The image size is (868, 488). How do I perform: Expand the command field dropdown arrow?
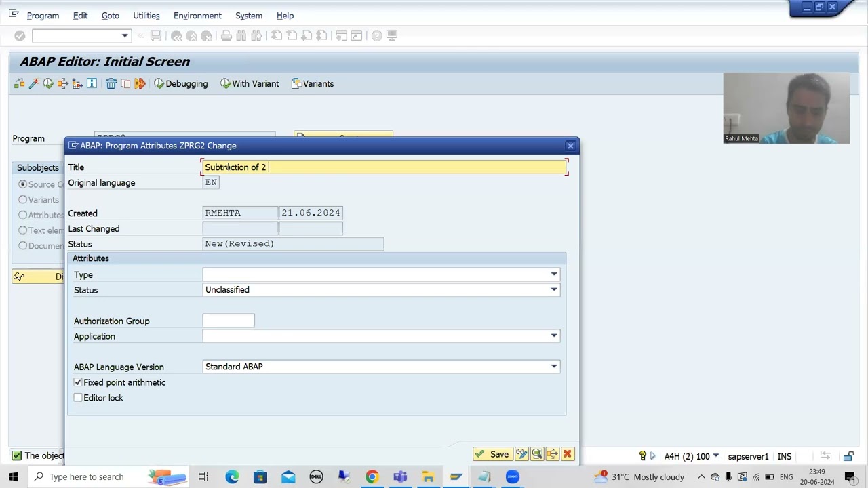[124, 35]
